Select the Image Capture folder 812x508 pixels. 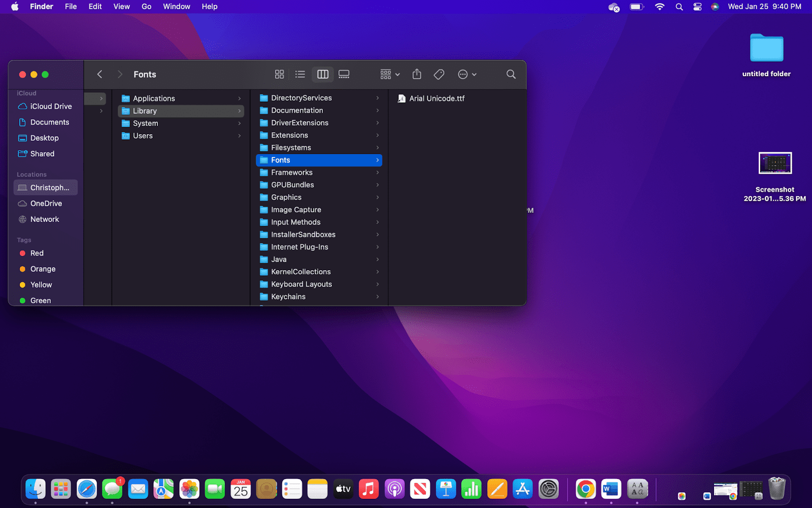(x=319, y=210)
